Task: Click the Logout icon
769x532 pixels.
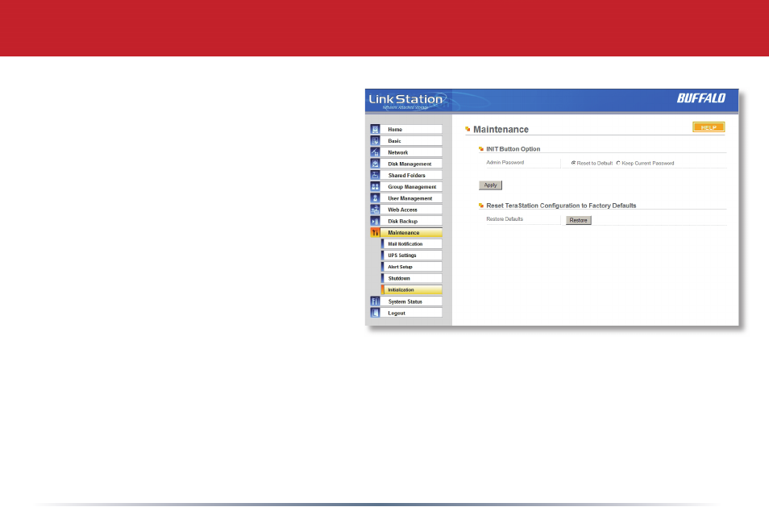Action: (x=375, y=313)
